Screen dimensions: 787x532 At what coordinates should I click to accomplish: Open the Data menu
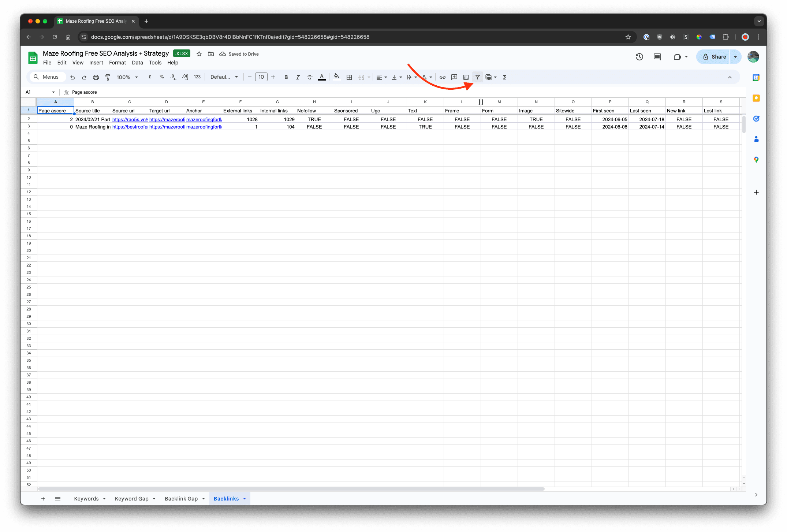(137, 63)
